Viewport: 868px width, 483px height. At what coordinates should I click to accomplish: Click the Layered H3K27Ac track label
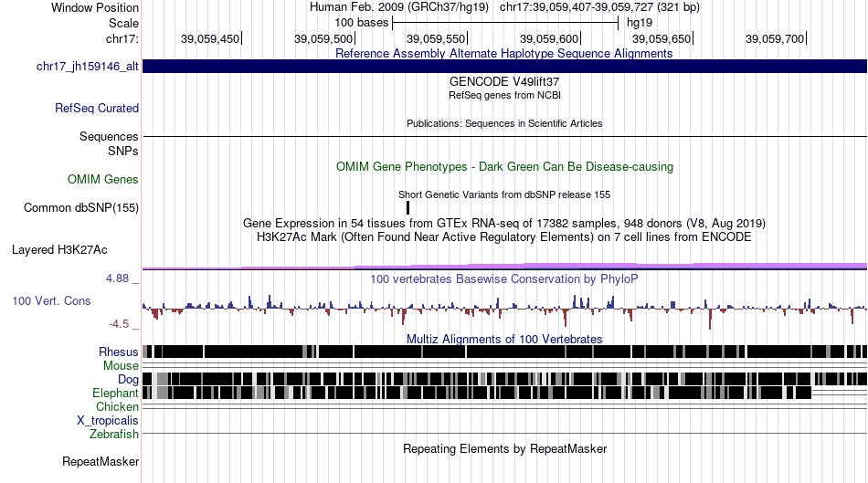click(59, 249)
